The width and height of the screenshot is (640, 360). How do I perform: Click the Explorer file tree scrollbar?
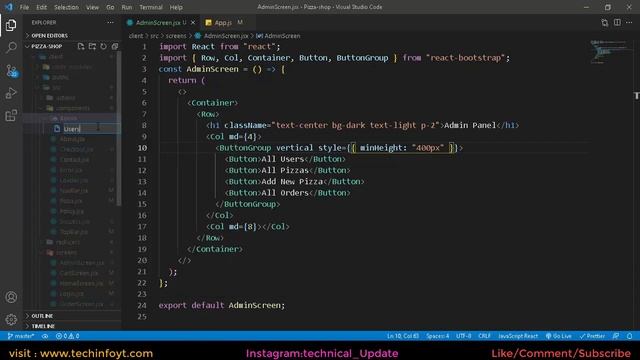(119, 129)
